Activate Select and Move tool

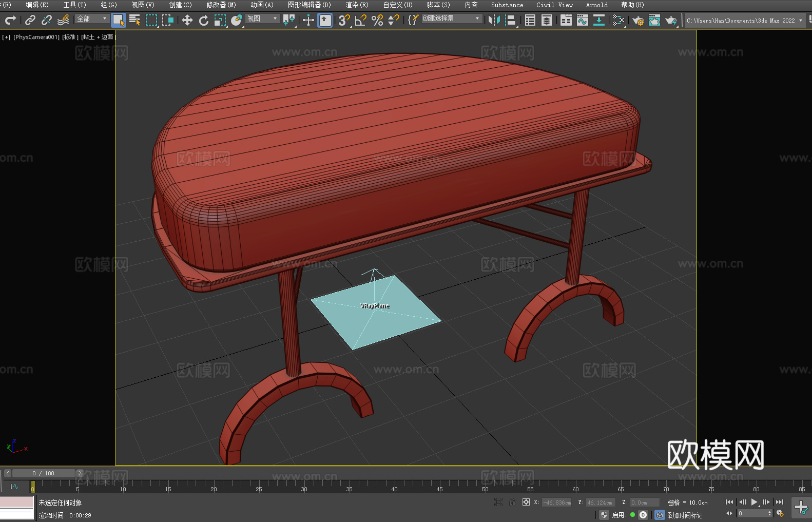point(187,20)
